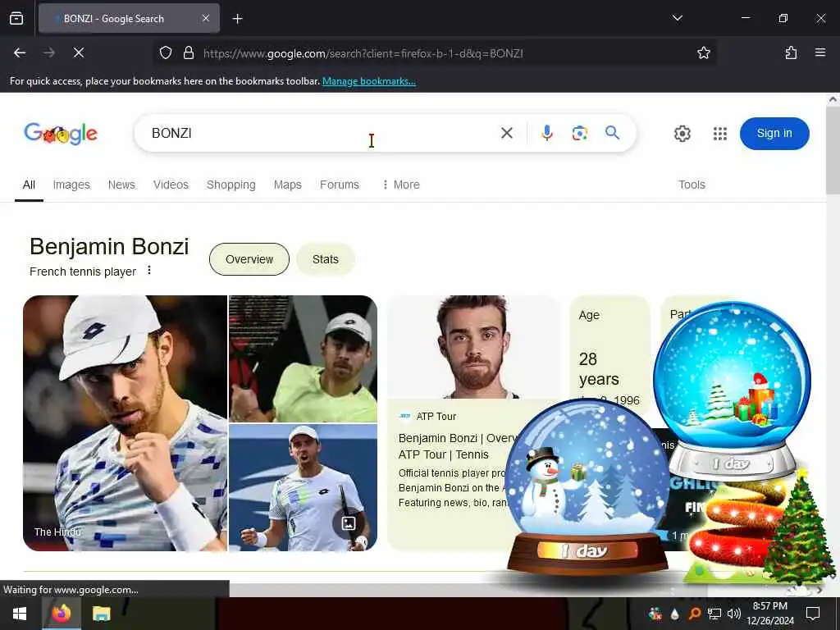
Task: Open the photo of Bonzi in green shirt
Action: tap(304, 359)
